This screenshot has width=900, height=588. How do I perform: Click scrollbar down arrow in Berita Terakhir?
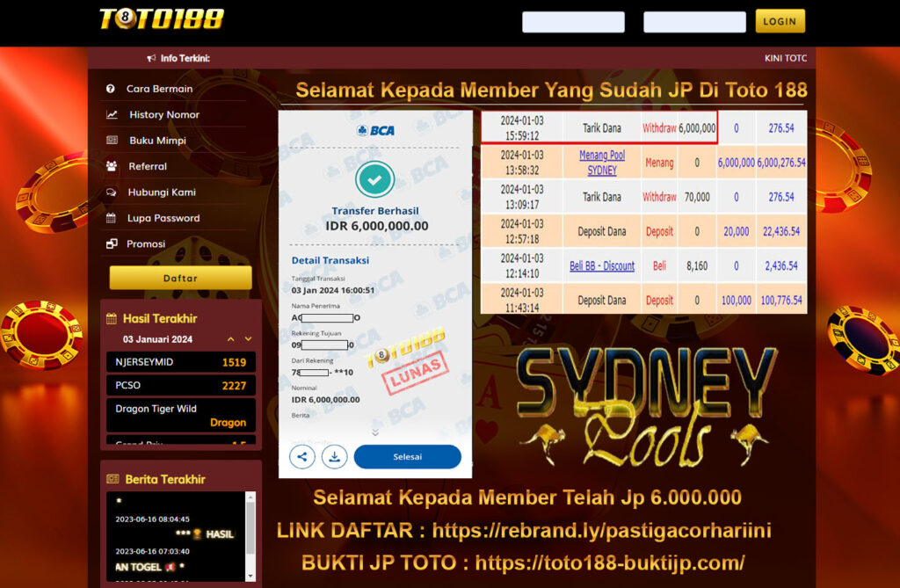(x=250, y=576)
